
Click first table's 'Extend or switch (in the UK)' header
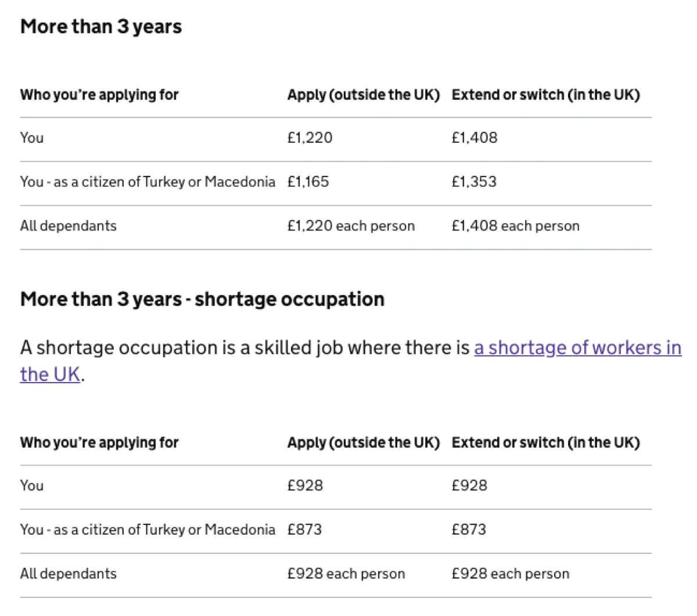[545, 95]
